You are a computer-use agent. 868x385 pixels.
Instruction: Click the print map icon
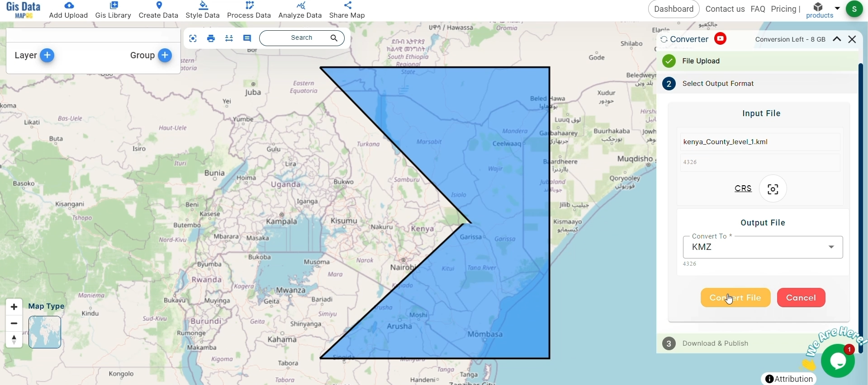(x=211, y=38)
